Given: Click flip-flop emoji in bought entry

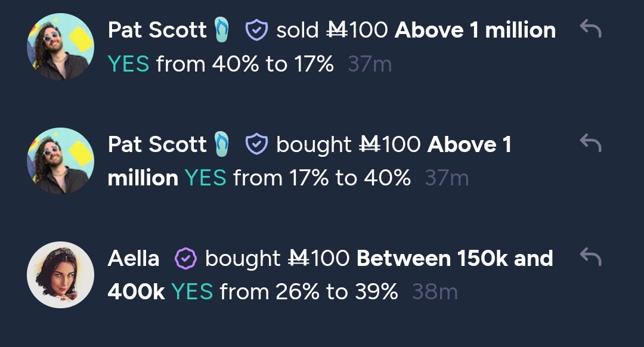Looking at the screenshot, I should point(222,144).
